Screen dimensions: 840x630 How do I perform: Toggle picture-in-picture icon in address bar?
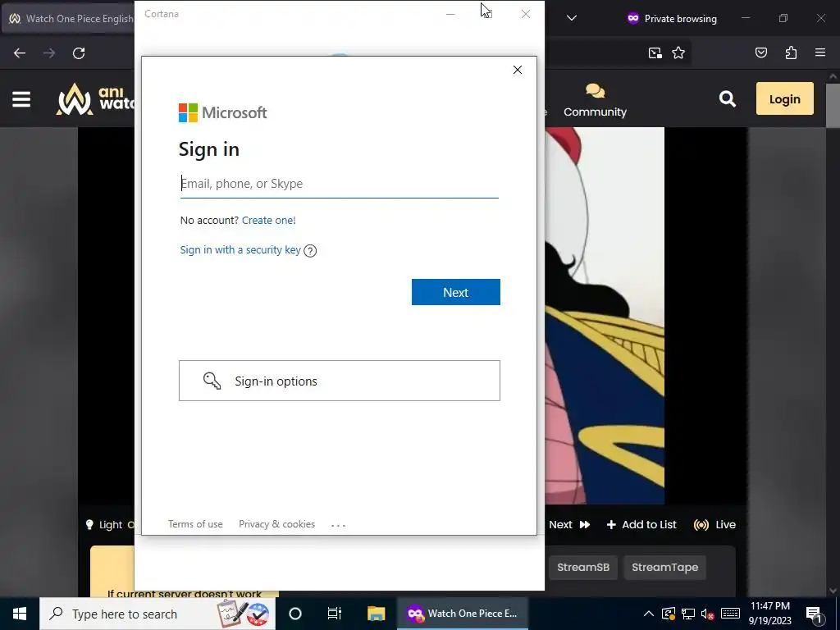point(655,52)
